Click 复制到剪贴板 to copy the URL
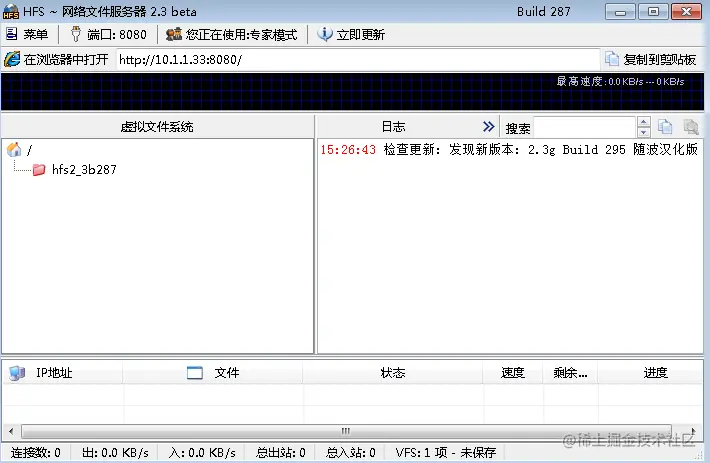The height and width of the screenshot is (463, 710). [651, 59]
